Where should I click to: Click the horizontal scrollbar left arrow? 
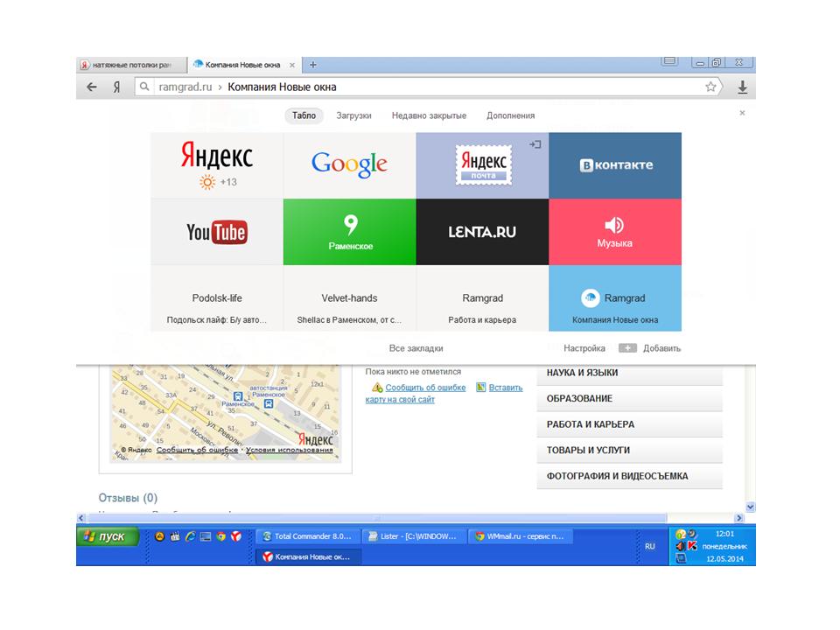80,518
